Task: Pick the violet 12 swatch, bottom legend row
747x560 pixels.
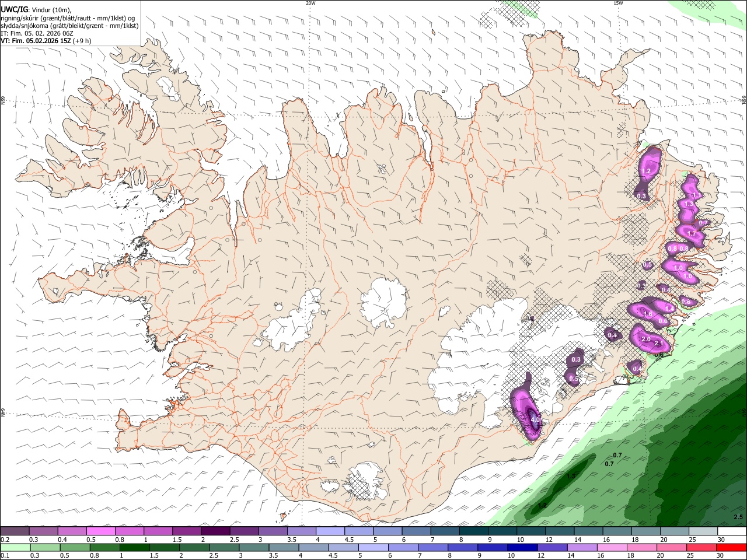Action: click(x=551, y=548)
